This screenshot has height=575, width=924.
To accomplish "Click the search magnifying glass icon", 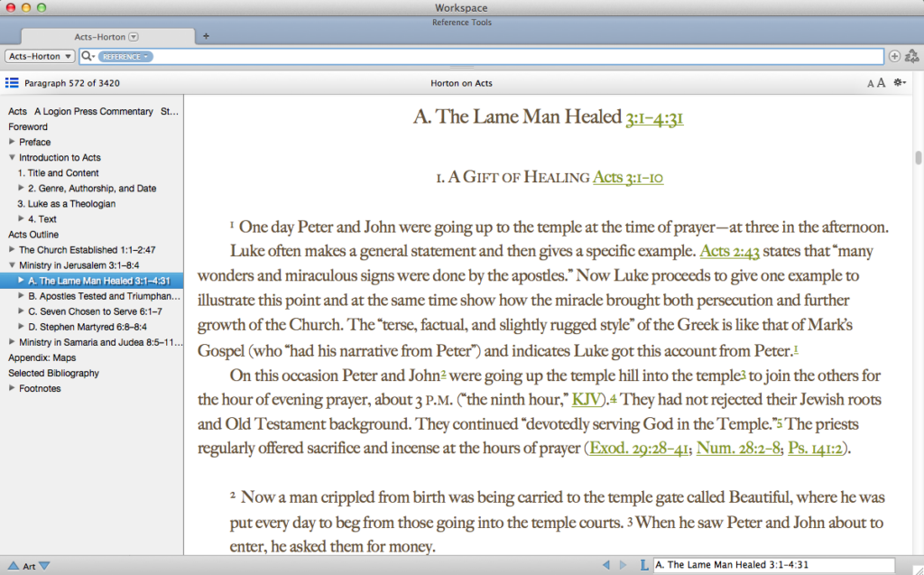I will (87, 56).
